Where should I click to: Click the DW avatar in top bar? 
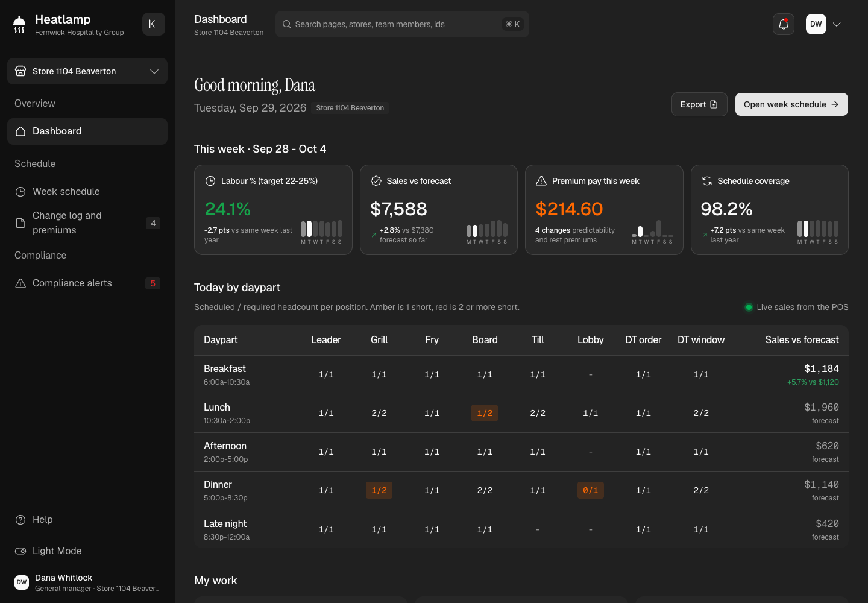pyautogui.click(x=816, y=24)
